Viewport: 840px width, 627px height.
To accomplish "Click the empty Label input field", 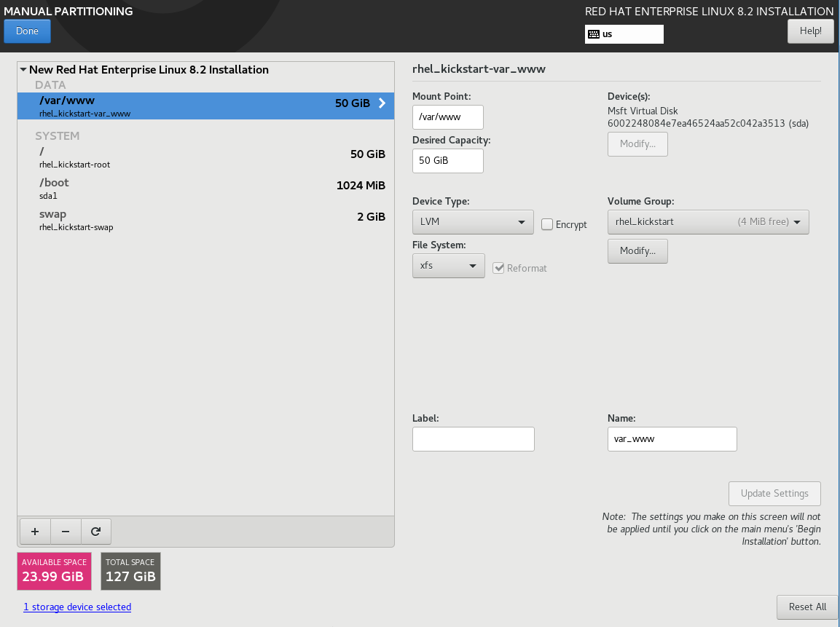I will [474, 439].
